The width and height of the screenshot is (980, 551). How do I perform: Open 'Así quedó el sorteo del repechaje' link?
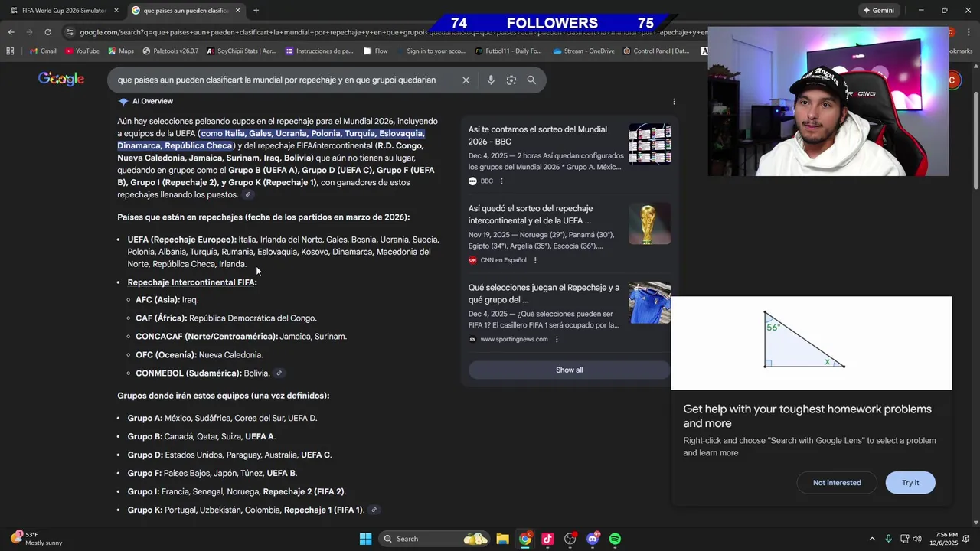point(531,214)
